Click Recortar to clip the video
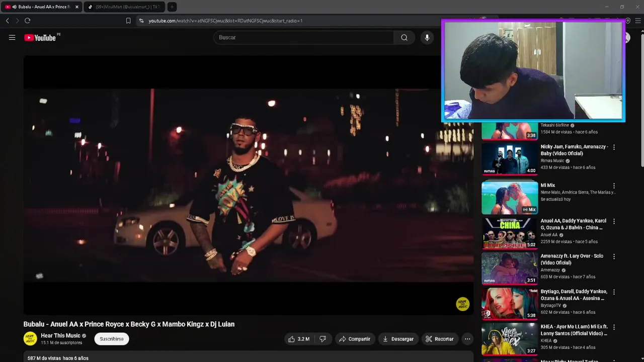The height and width of the screenshot is (362, 644). click(439, 339)
